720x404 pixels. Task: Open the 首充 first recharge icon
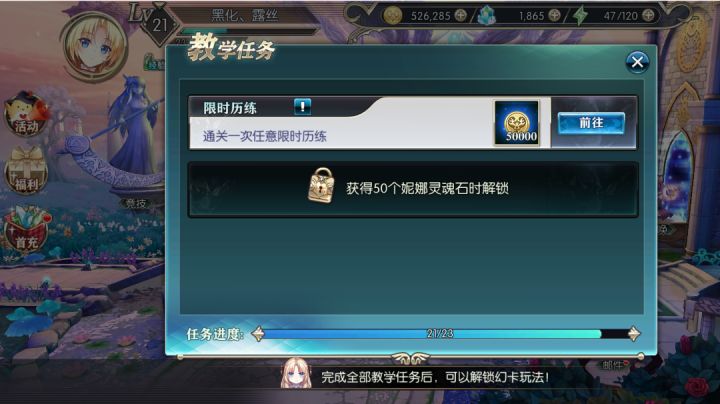point(26,229)
